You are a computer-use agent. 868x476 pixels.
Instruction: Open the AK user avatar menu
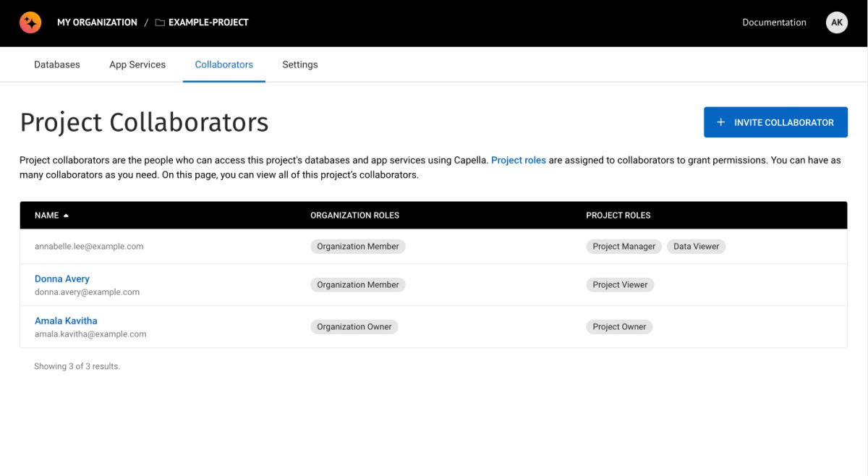pos(836,22)
